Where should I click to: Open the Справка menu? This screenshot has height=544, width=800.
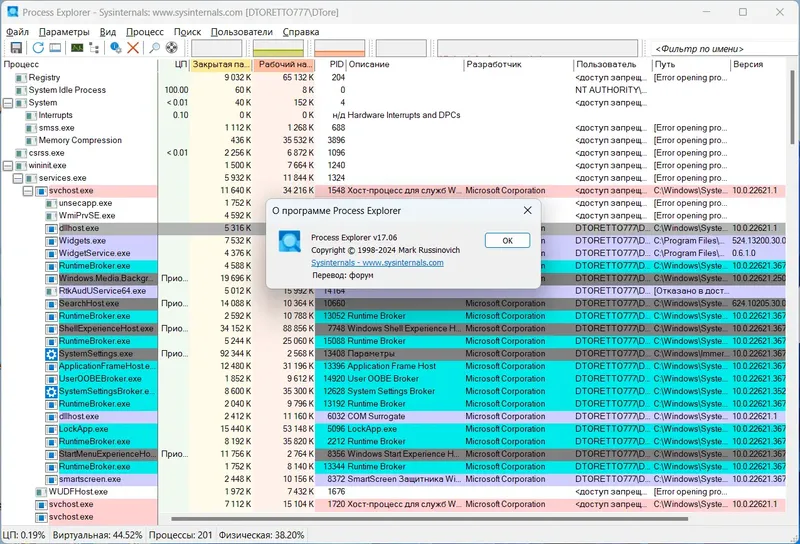(x=301, y=32)
